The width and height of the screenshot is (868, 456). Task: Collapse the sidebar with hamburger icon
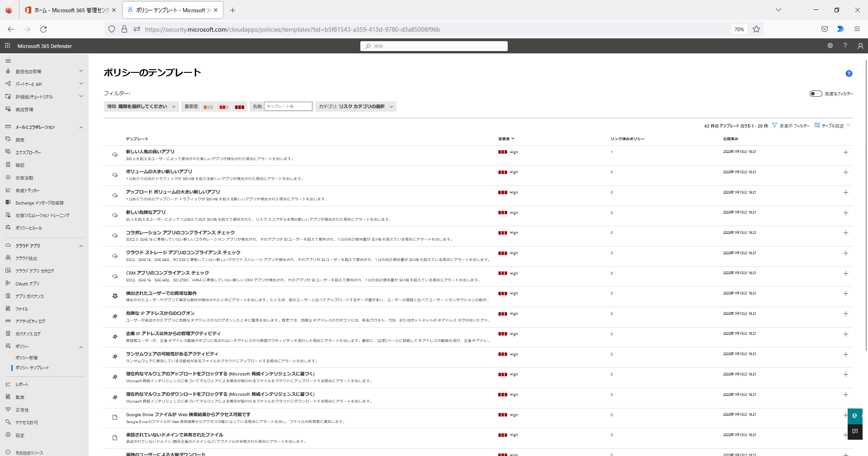8,61
